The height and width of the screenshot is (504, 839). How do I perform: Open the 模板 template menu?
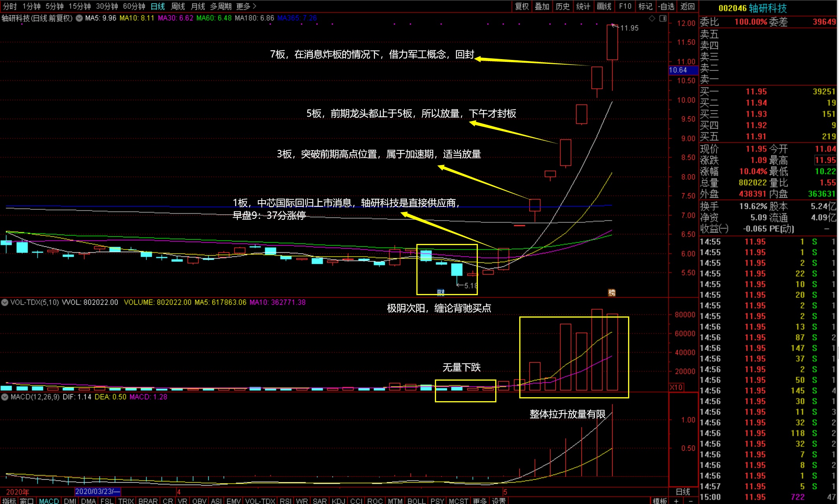(x=660, y=501)
